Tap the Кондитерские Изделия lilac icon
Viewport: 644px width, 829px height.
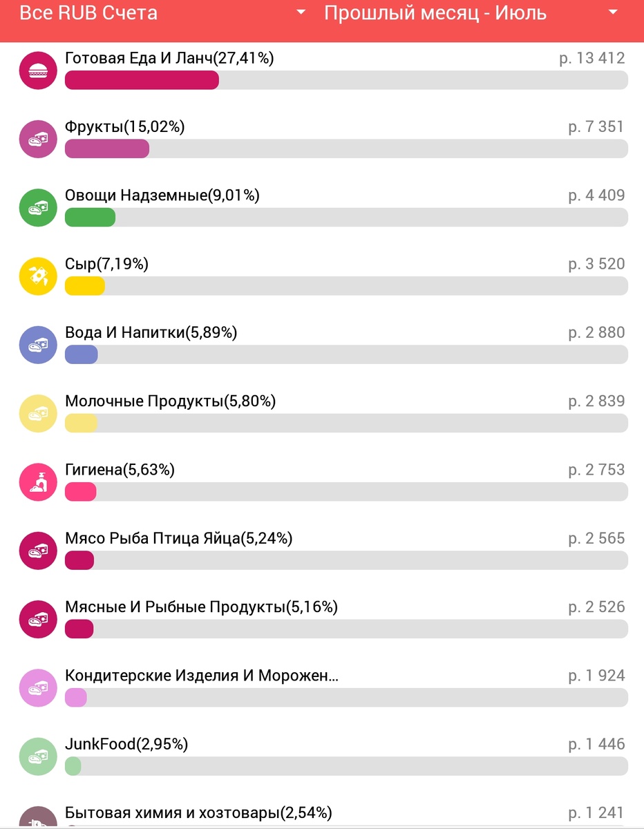[x=37, y=688]
